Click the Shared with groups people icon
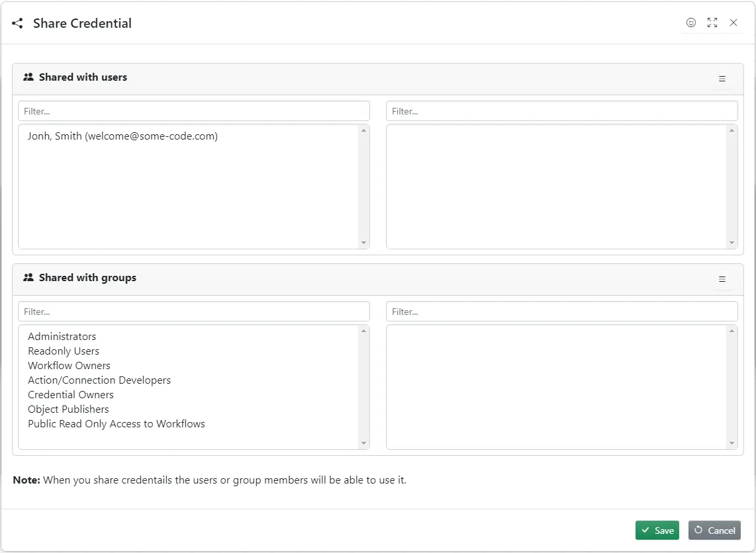This screenshot has width=756, height=553. 28,278
